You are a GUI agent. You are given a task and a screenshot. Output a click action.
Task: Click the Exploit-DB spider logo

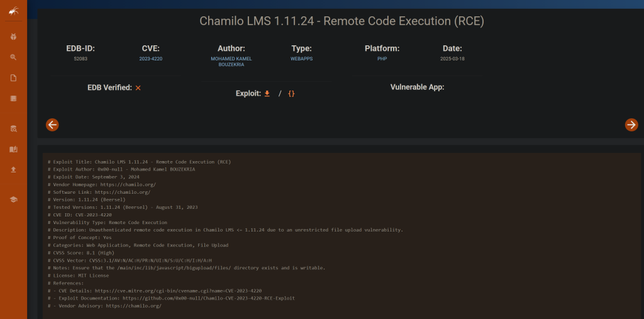(13, 10)
